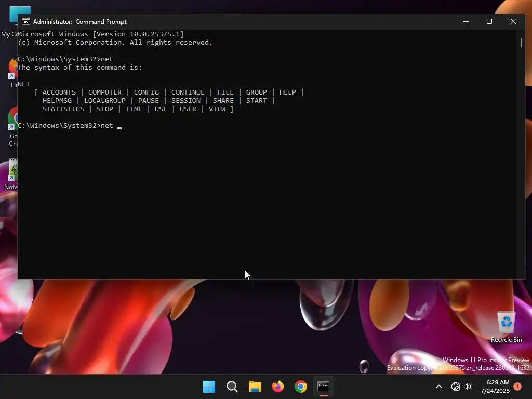Show hidden system tray icons
The width and height of the screenshot is (532, 399).
click(x=438, y=387)
